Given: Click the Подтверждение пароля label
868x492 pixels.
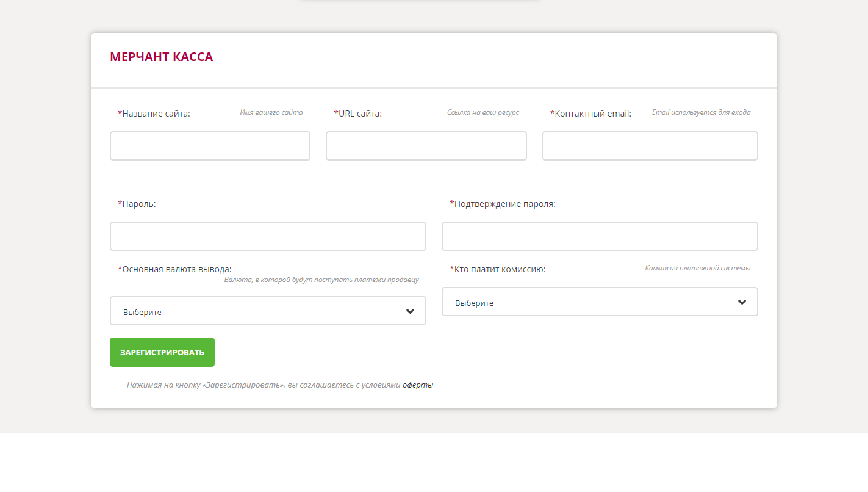Looking at the screenshot, I should coord(504,204).
